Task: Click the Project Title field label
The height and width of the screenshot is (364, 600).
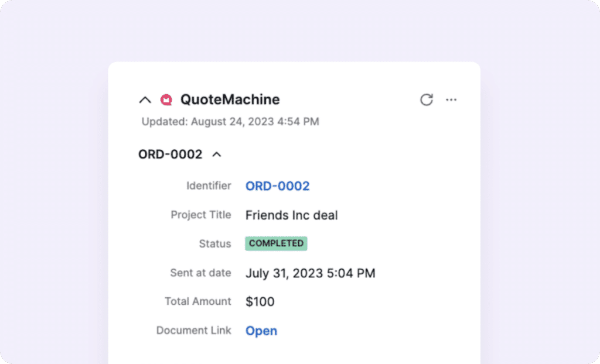Action: pos(201,215)
